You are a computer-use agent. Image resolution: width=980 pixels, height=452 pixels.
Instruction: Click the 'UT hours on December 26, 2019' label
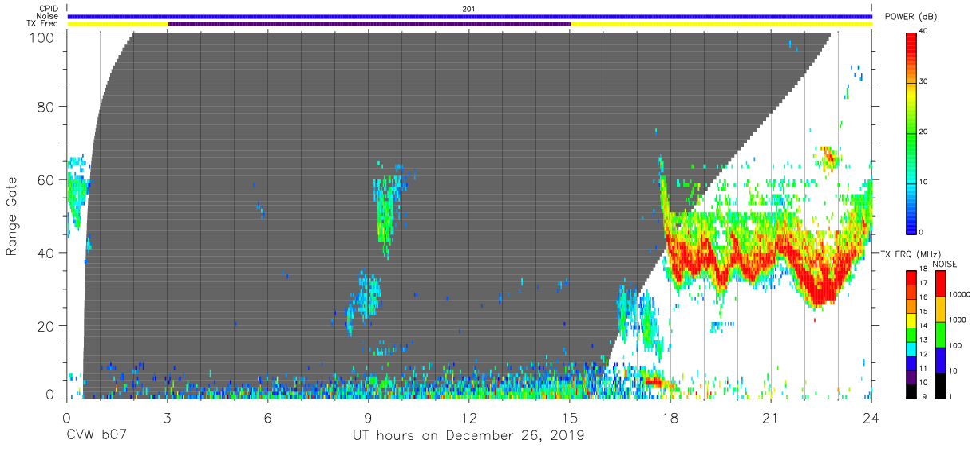click(468, 436)
